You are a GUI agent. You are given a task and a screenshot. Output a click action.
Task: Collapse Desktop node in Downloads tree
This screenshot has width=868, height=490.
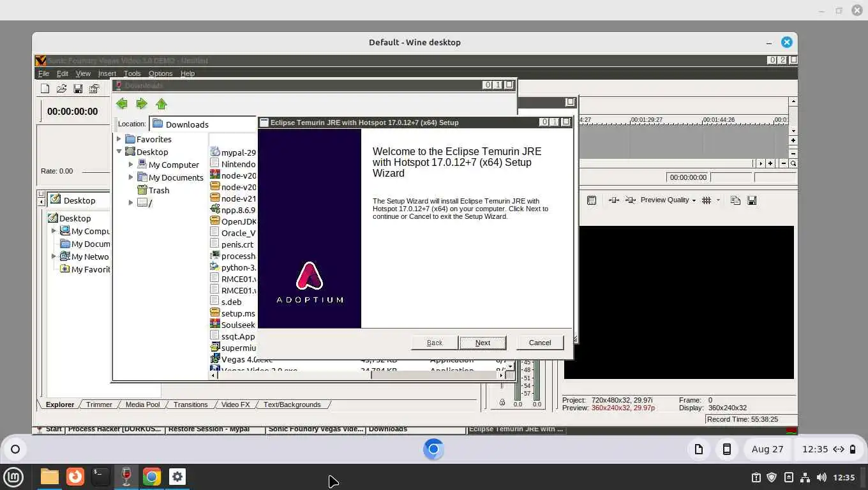point(119,151)
